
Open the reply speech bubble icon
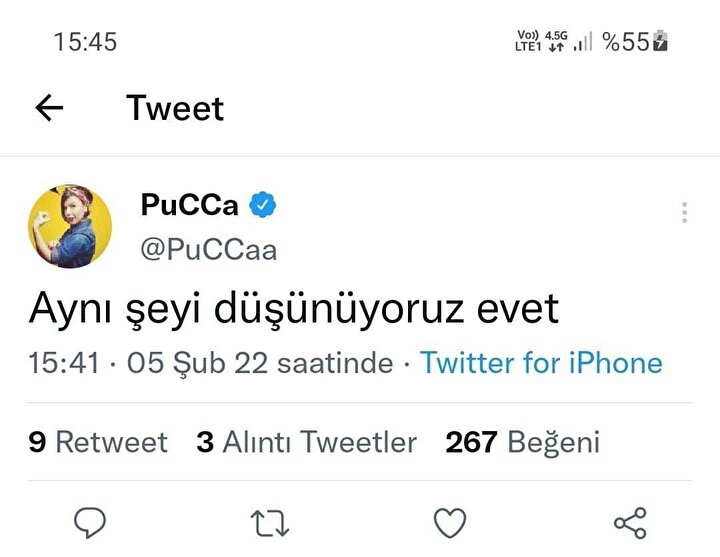pyautogui.click(x=90, y=523)
